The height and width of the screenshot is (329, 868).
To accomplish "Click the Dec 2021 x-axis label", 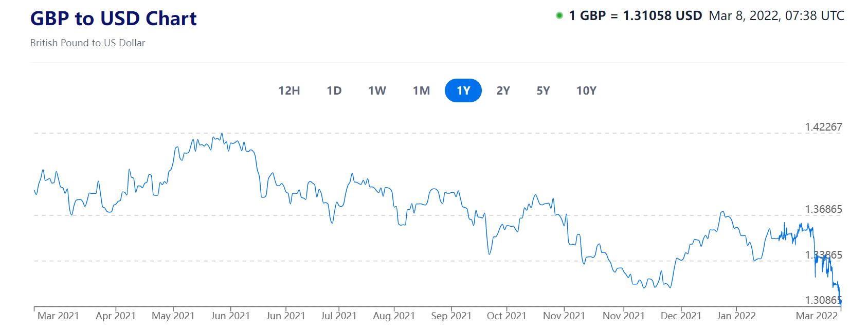I will click(x=681, y=316).
